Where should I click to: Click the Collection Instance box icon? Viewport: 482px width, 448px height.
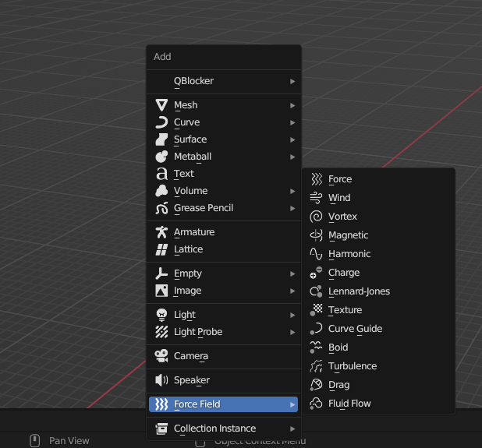tap(161, 429)
